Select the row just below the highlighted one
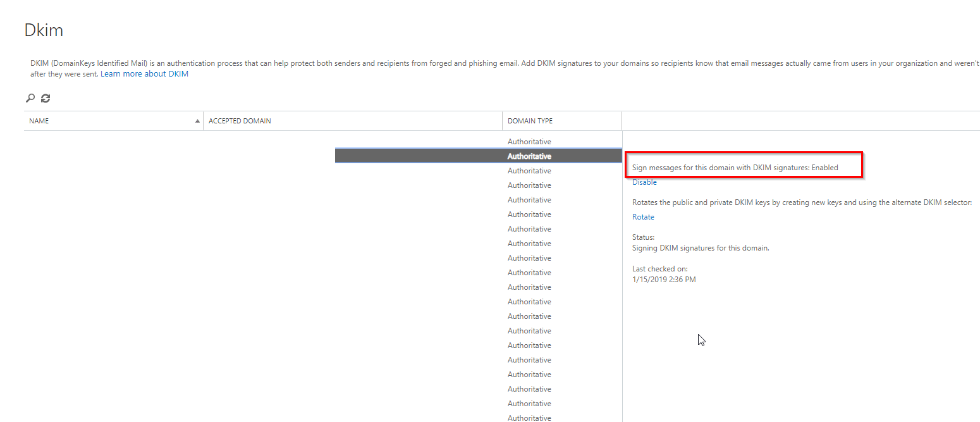 tap(529, 171)
